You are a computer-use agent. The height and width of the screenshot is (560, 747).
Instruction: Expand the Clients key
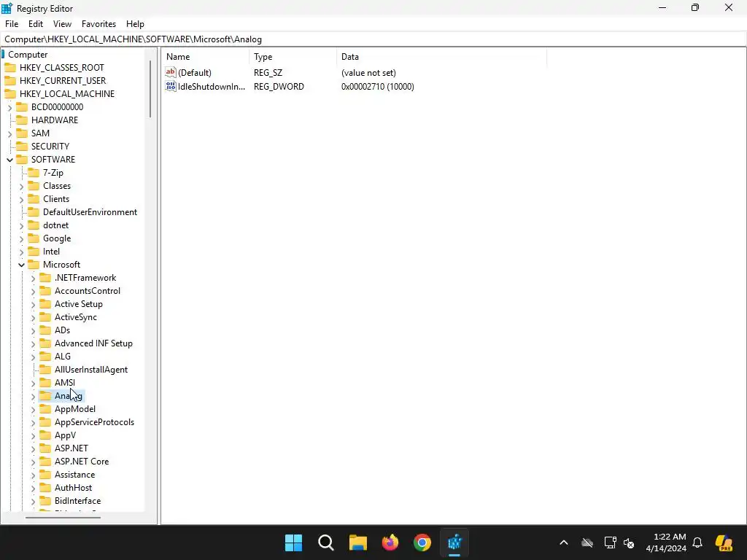point(21,200)
